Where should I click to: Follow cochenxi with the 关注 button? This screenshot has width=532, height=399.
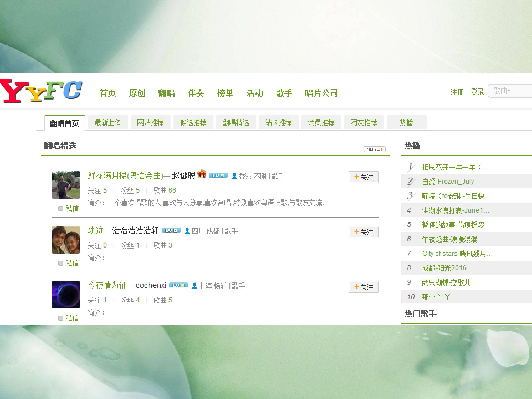(364, 287)
